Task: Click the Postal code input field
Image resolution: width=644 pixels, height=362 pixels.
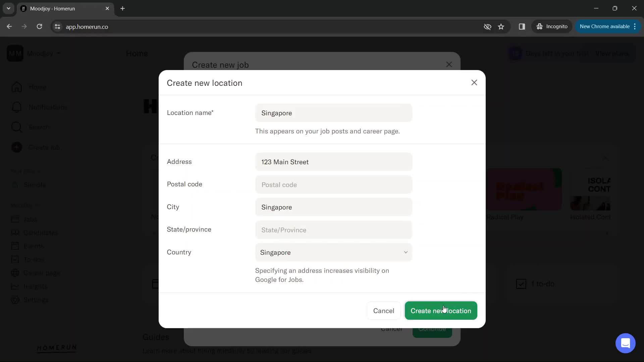Action: tap(333, 185)
